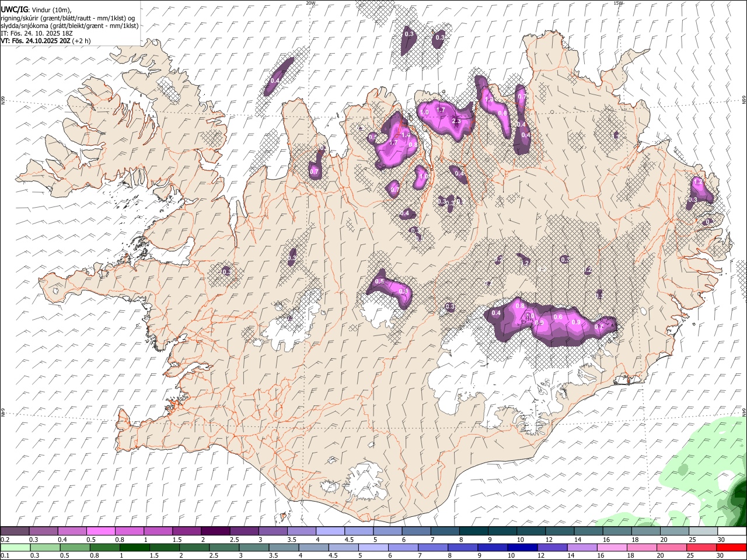The width and height of the screenshot is (747, 560).
Task: Select the white snow legend swatch labeled 30
Action: coord(731,531)
